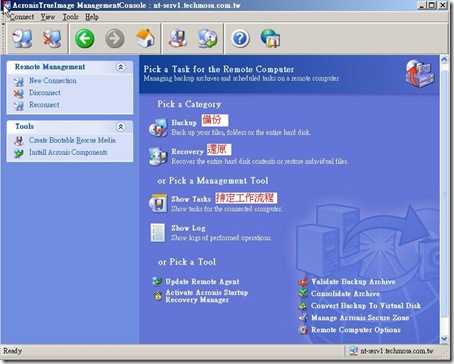Click Consolidate Archive
The width and height of the screenshot is (454, 364).
point(345,294)
